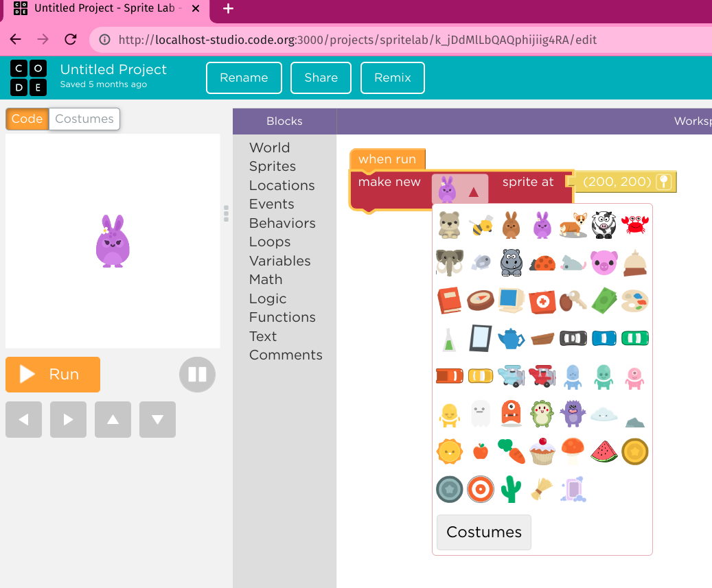The height and width of the screenshot is (588, 712).
Task: Pick the paint palette costume
Action: click(x=634, y=301)
